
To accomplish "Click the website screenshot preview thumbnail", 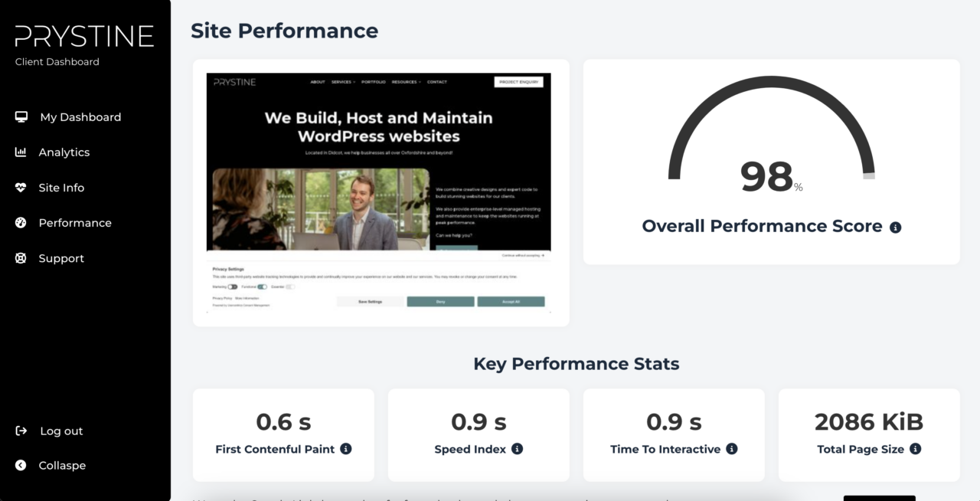I will click(x=379, y=192).
